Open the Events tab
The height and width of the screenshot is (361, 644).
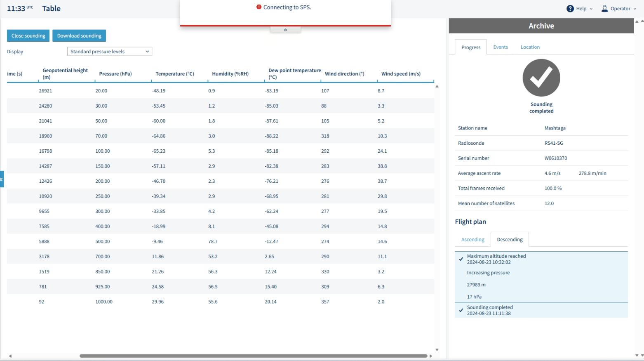pyautogui.click(x=501, y=47)
